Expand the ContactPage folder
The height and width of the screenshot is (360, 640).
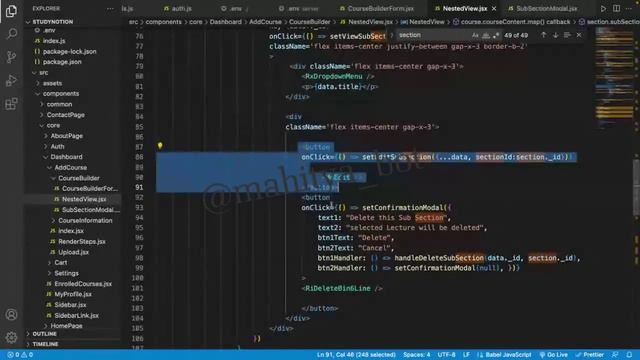65,115
